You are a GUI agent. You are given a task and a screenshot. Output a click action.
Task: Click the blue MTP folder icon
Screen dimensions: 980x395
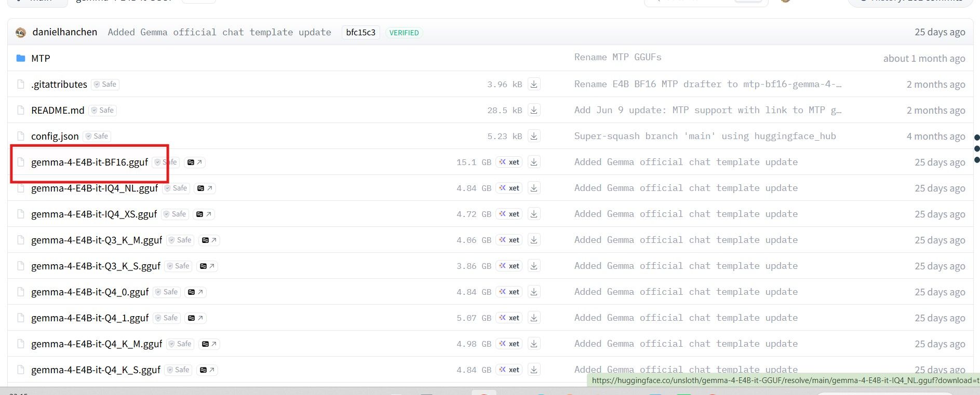click(21, 58)
